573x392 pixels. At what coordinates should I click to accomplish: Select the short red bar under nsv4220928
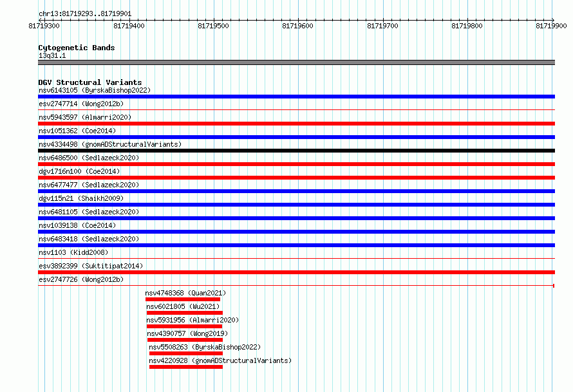click(186, 367)
